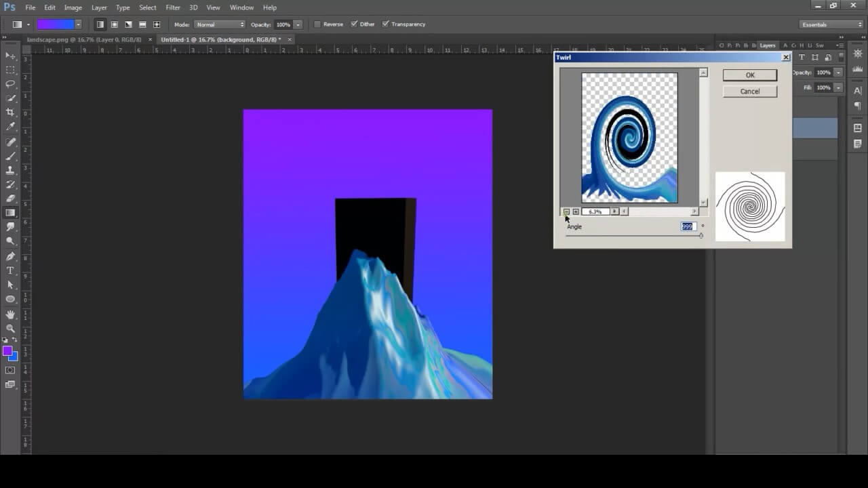Open the Essentials workspace dropdown

831,24
